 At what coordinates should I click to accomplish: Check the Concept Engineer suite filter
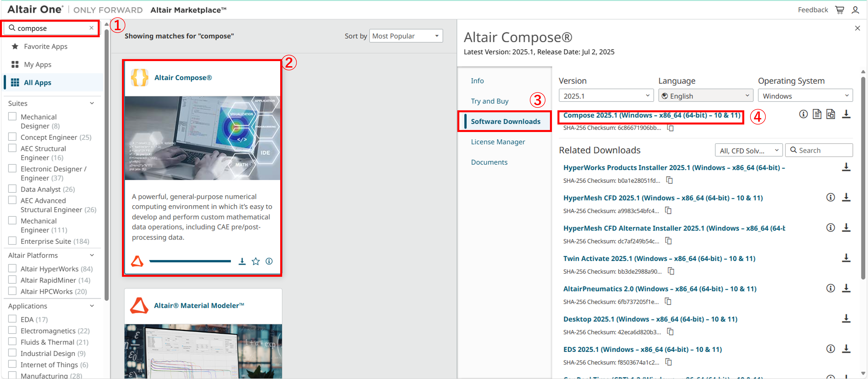12,137
